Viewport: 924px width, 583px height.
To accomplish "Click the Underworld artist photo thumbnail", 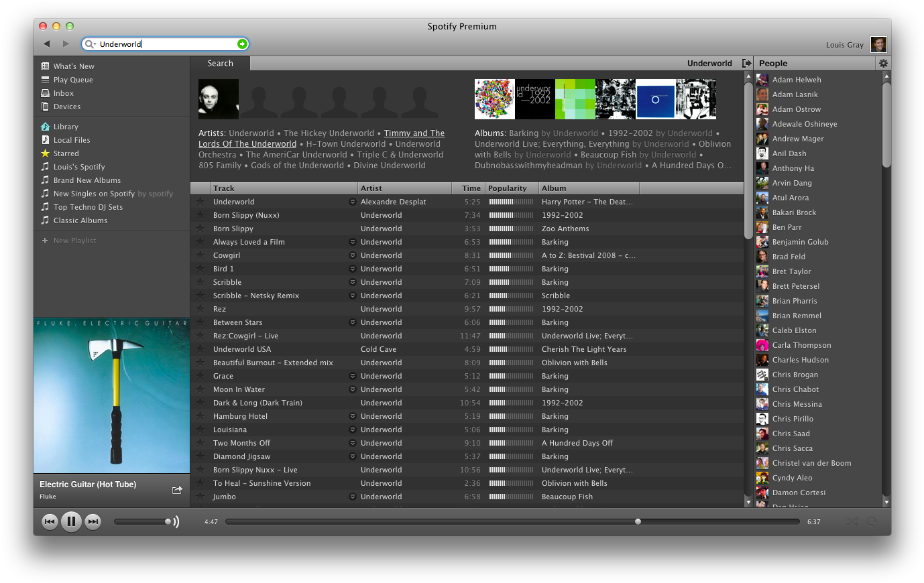I will click(x=219, y=99).
